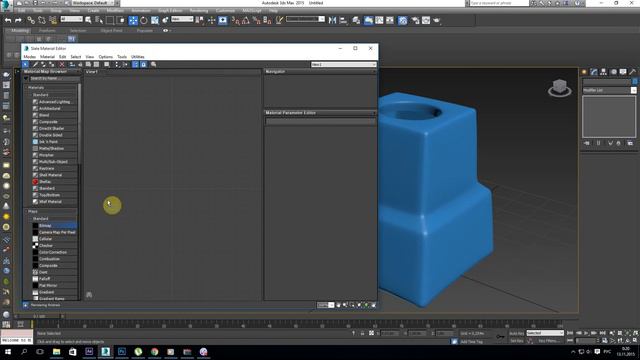Open the Material menu in Slate editor
The height and width of the screenshot is (360, 640).
47,57
